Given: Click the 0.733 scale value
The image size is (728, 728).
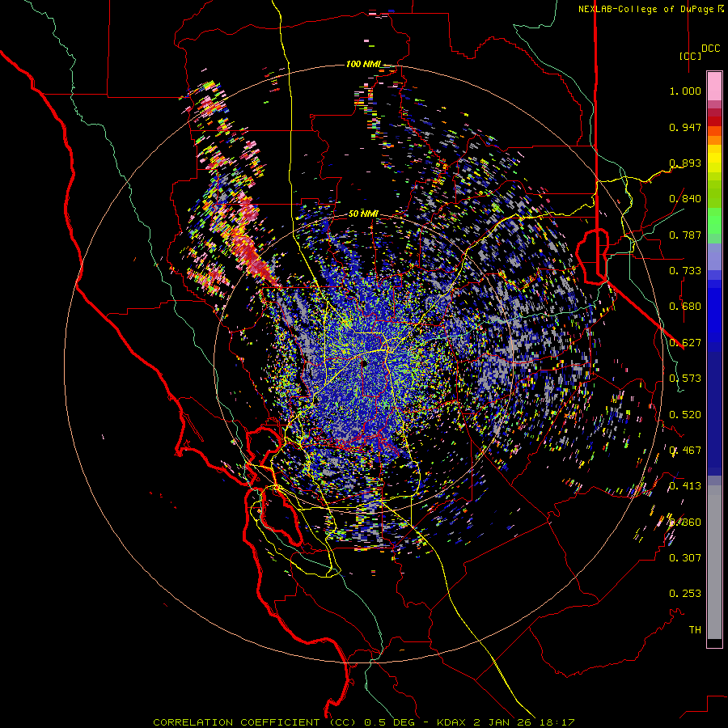Looking at the screenshot, I should (x=685, y=271).
